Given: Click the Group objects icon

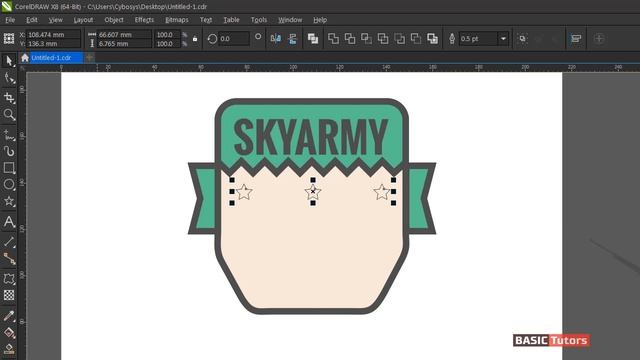Looking at the screenshot, I should 522,38.
